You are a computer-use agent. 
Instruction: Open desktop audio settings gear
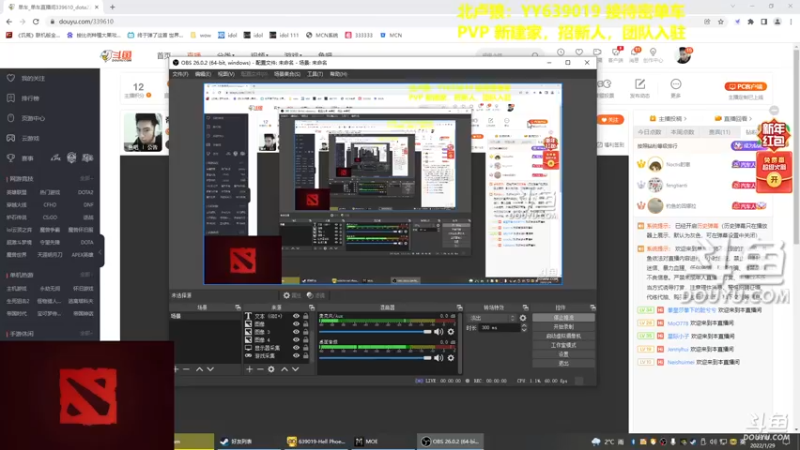[451, 358]
